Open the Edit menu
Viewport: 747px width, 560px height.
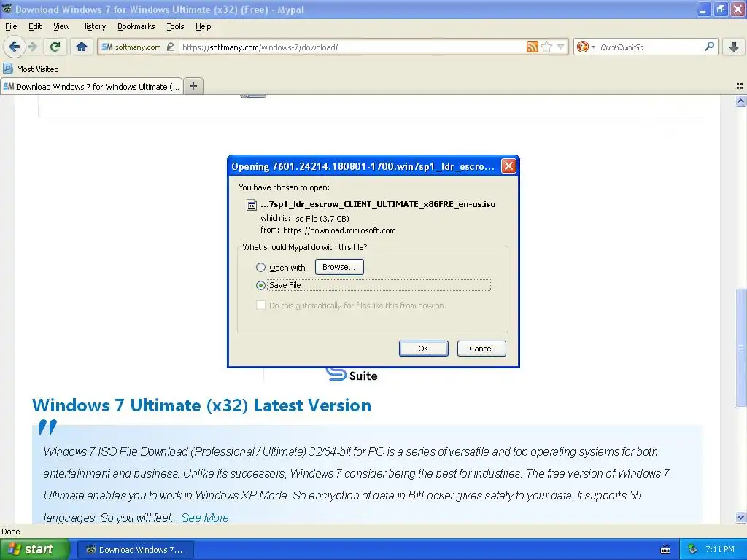[x=35, y=26]
